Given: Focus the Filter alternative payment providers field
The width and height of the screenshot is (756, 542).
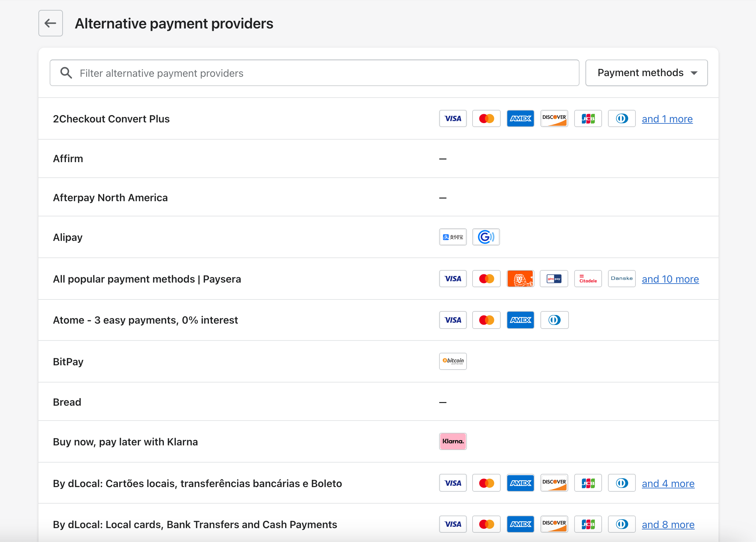Looking at the screenshot, I should pyautogui.click(x=314, y=73).
